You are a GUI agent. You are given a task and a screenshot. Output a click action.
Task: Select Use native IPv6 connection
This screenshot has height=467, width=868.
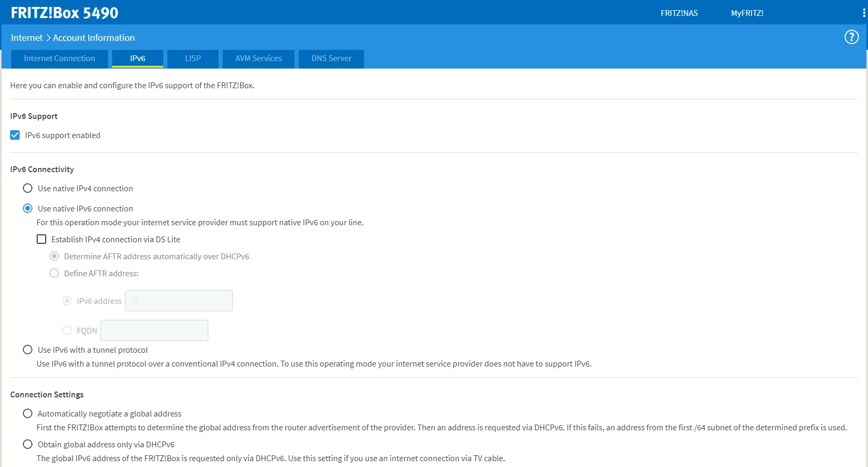28,208
